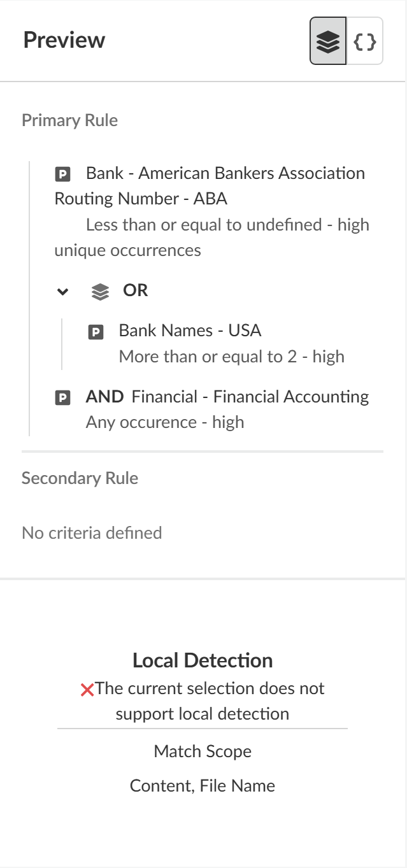Click the Secondary Rule heading
The height and width of the screenshot is (868, 407).
click(x=80, y=478)
